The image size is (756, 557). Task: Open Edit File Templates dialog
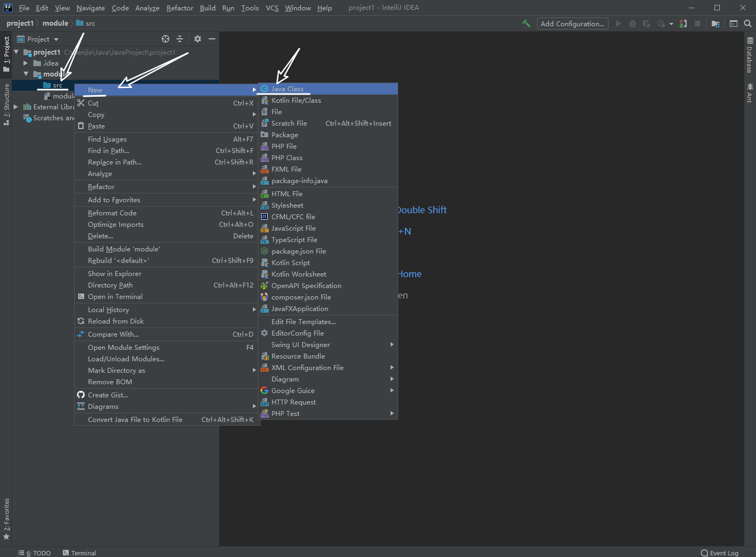pos(328,321)
